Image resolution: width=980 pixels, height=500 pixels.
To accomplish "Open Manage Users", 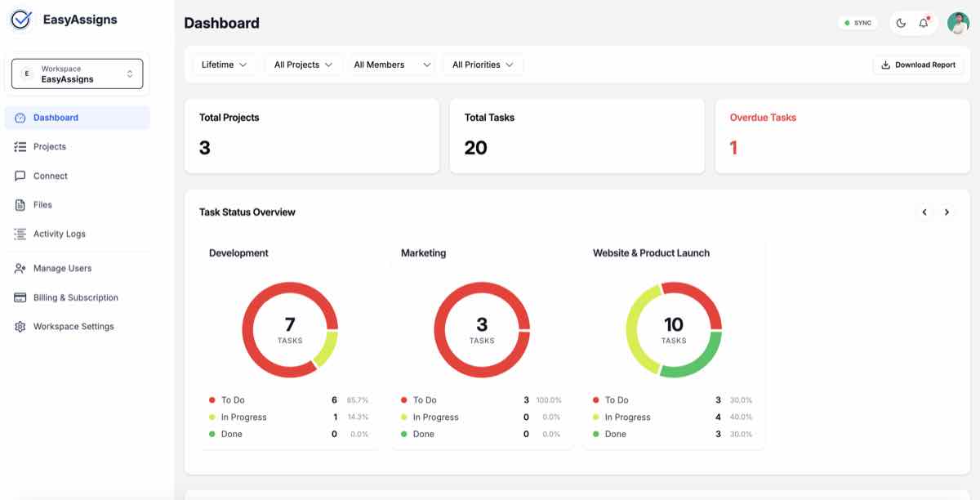I will (20, 268).
